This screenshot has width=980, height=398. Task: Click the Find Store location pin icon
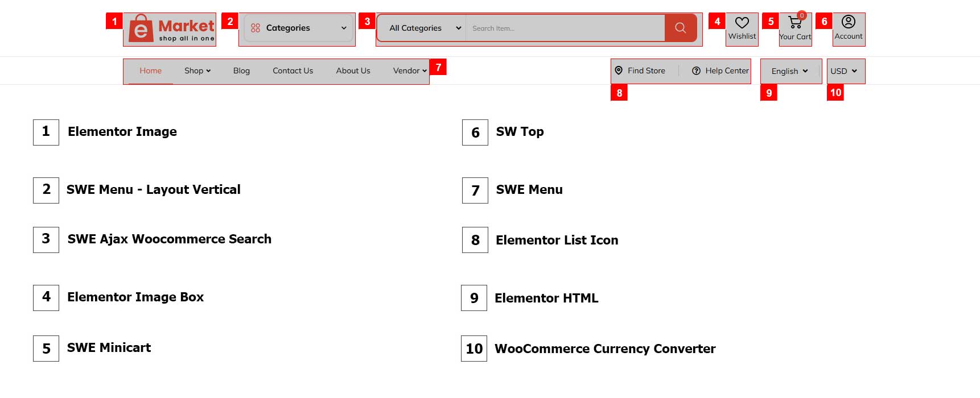point(619,71)
